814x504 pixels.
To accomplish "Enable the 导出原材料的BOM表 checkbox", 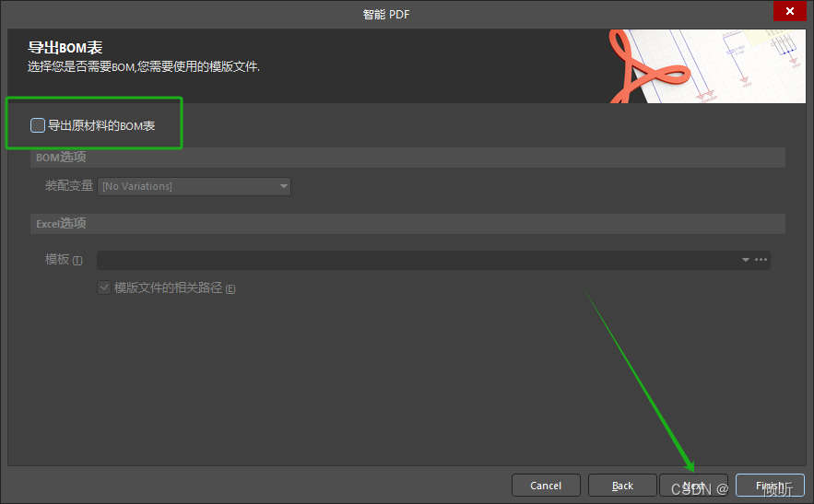I will pyautogui.click(x=38, y=125).
